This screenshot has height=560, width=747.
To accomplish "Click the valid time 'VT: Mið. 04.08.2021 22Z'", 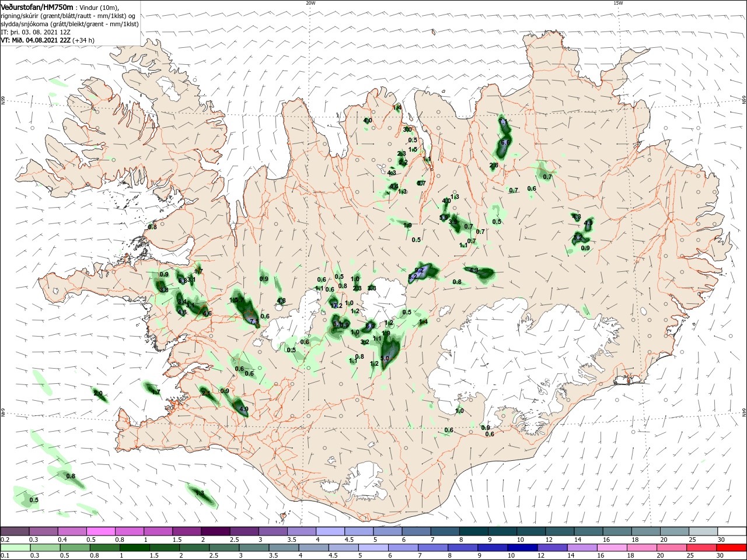I will [x=36, y=40].
